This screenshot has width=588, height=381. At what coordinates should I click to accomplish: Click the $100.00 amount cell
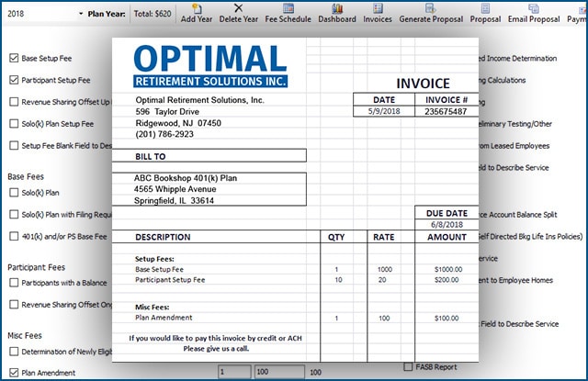pyautogui.click(x=447, y=318)
